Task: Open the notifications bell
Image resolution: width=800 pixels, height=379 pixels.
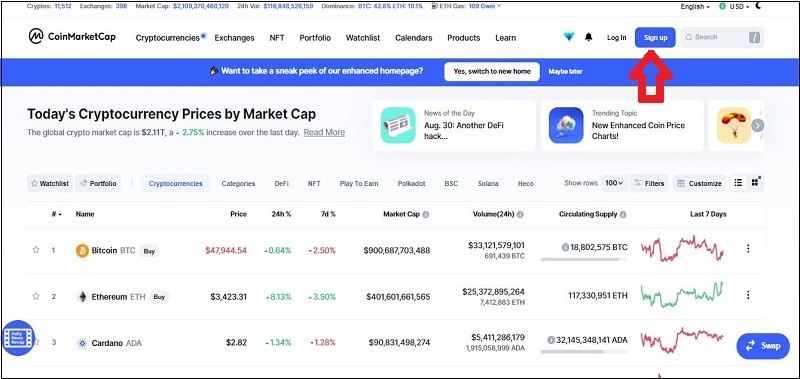Action: click(589, 37)
